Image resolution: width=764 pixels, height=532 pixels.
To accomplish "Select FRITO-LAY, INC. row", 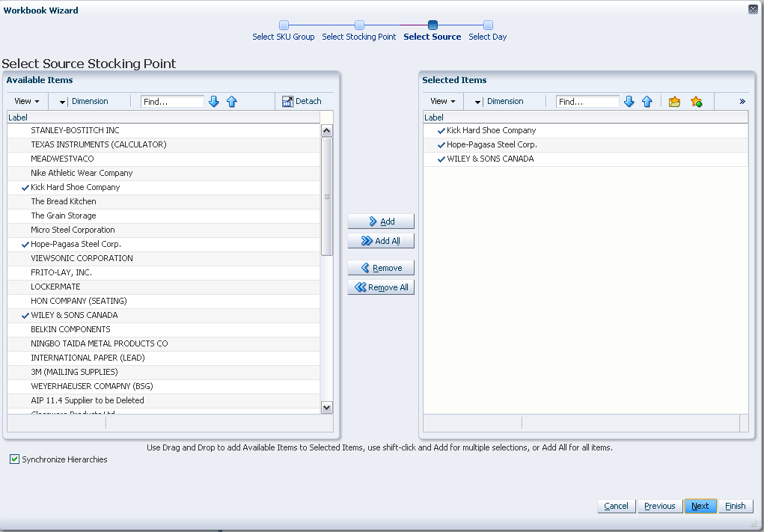I will tap(163, 272).
